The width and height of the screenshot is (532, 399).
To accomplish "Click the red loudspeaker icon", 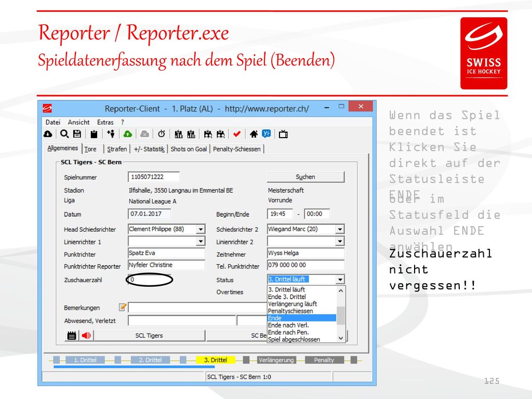I will tap(86, 336).
